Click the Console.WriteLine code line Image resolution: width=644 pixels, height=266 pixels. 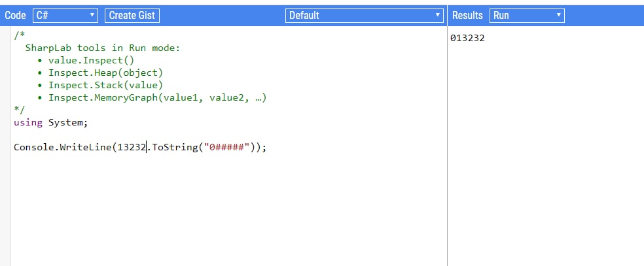point(140,148)
